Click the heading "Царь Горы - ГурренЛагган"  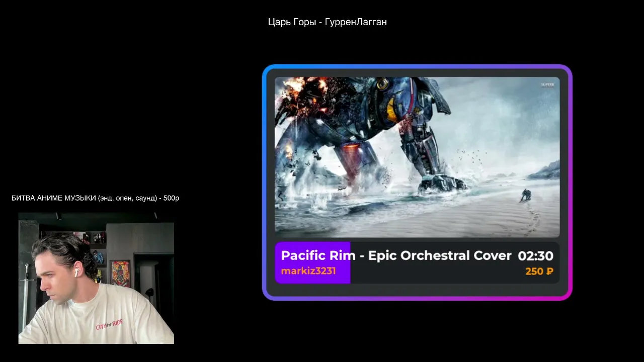[328, 22]
